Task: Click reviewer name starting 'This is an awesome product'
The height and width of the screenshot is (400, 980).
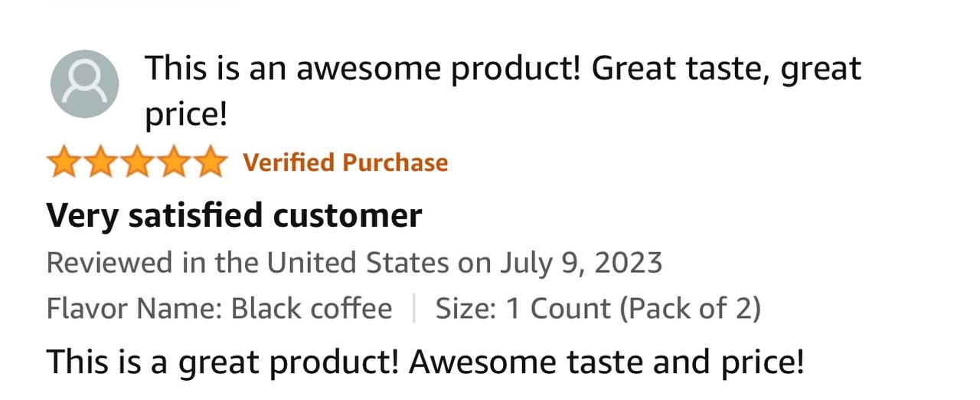Action: click(503, 91)
